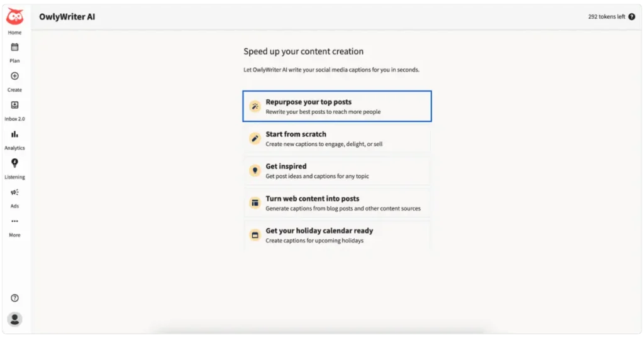Image resolution: width=644 pixels, height=338 pixels.
Task: Select the Listening lightbulb icon
Action: (x=15, y=163)
